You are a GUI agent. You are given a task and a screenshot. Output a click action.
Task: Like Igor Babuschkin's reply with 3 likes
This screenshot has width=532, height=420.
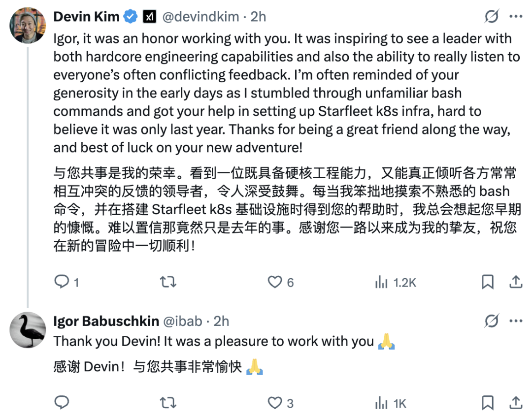click(274, 403)
